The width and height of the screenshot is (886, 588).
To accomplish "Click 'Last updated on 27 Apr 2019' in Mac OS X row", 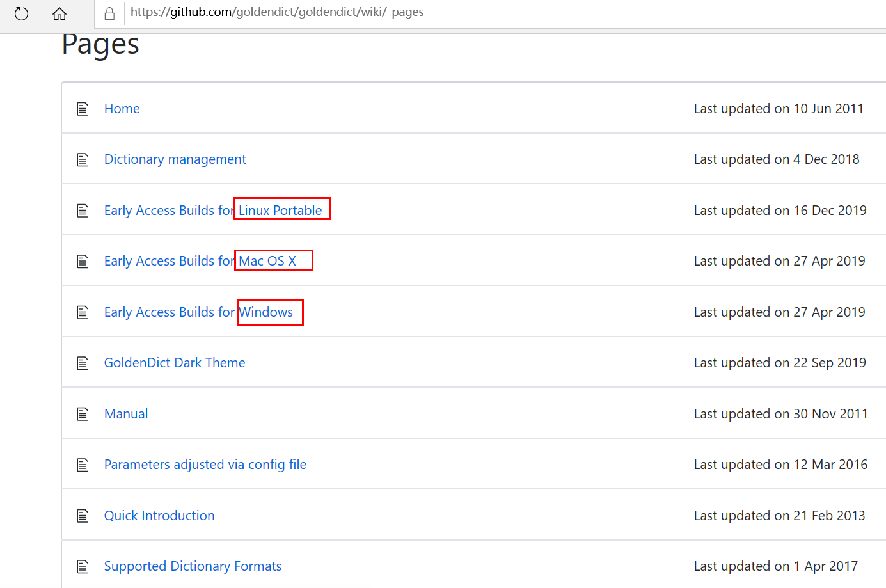I will point(780,261).
